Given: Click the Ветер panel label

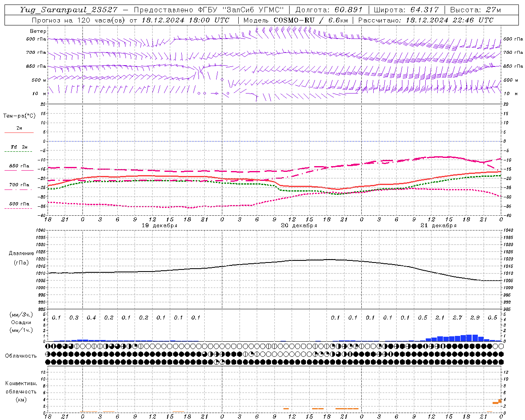Looking at the screenshot, I should coord(38,31).
